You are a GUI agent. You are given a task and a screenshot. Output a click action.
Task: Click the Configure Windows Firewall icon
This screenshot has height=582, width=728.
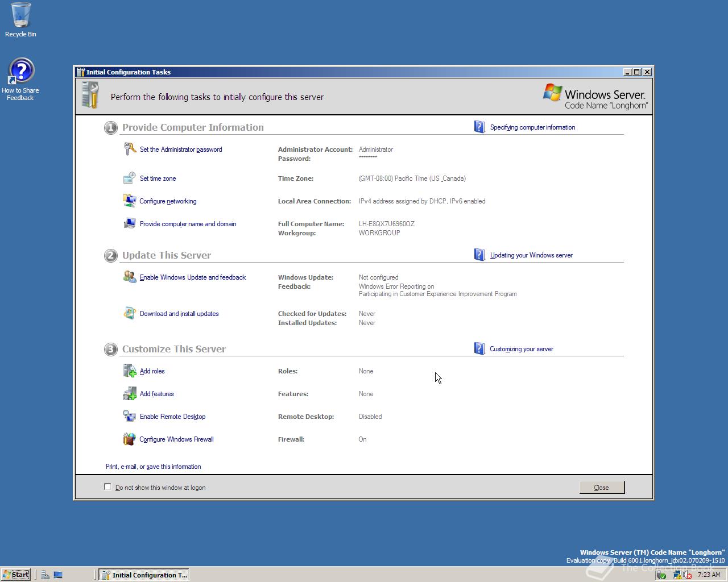(x=130, y=439)
